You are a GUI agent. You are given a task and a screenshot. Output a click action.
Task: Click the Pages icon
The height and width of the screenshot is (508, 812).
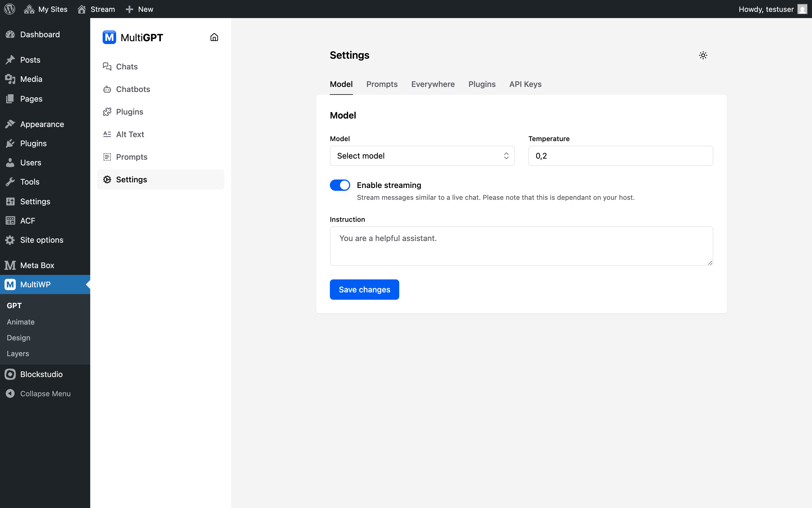tap(10, 99)
